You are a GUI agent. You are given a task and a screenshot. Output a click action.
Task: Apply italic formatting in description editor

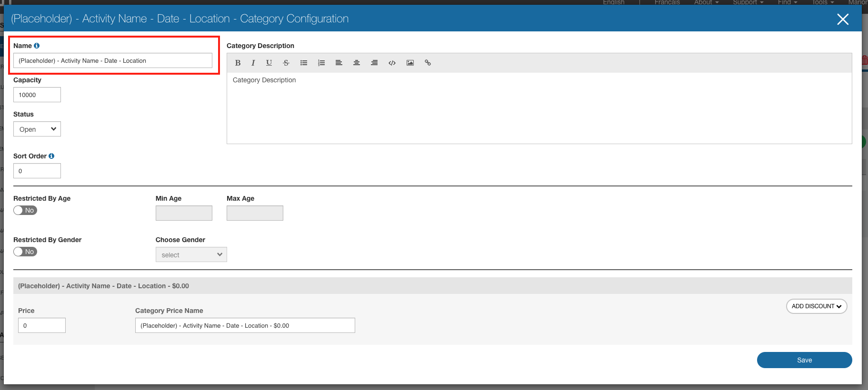(253, 63)
